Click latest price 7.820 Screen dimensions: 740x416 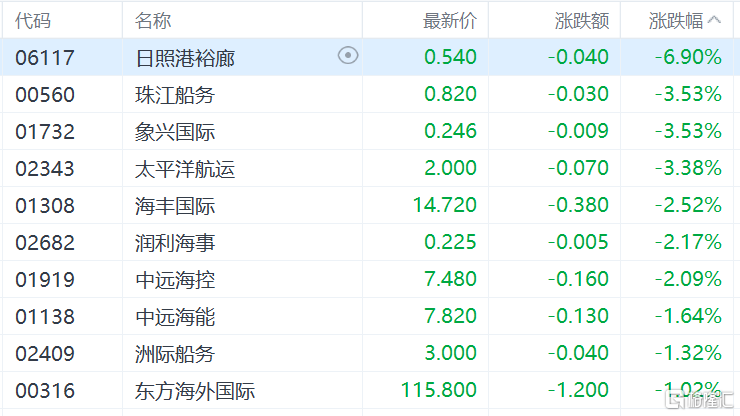[450, 315]
